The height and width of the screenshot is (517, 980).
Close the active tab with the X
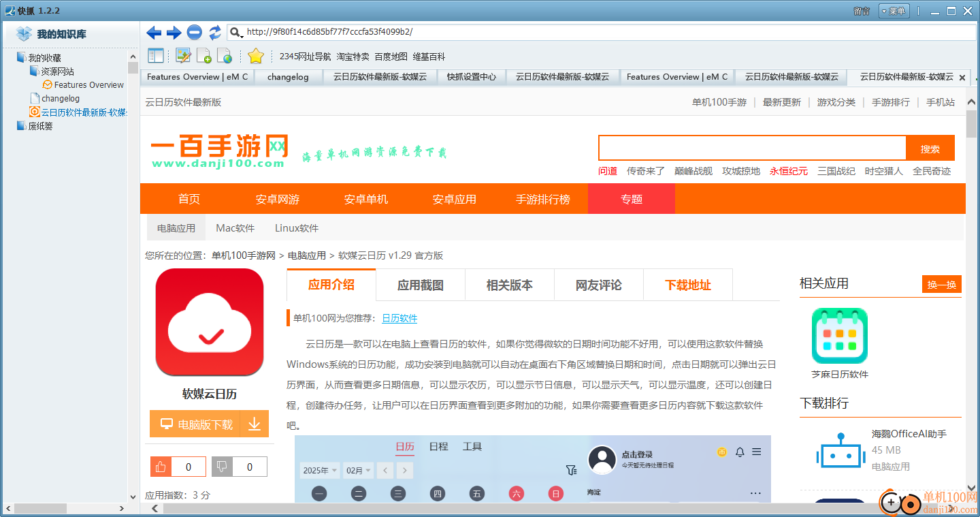pos(962,78)
